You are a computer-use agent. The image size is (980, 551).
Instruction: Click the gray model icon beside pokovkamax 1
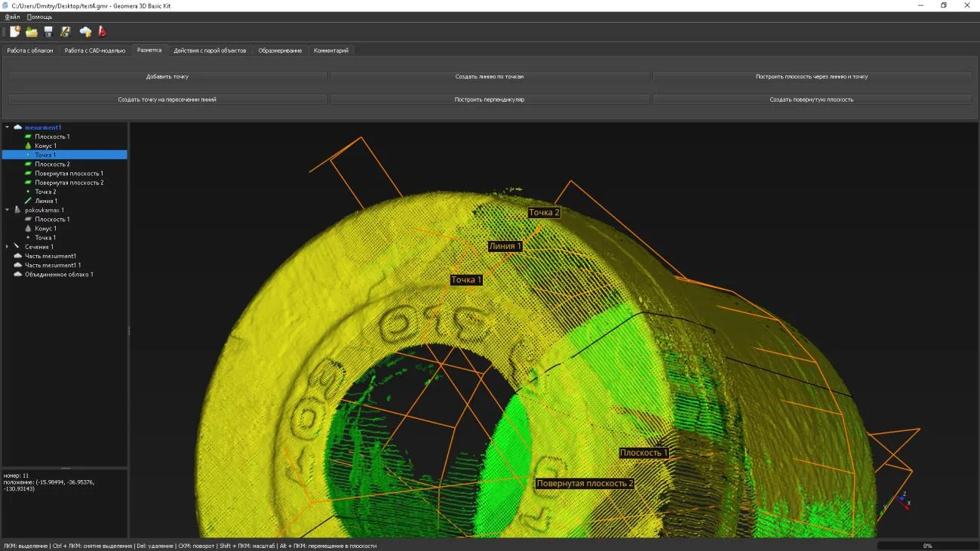(17, 210)
